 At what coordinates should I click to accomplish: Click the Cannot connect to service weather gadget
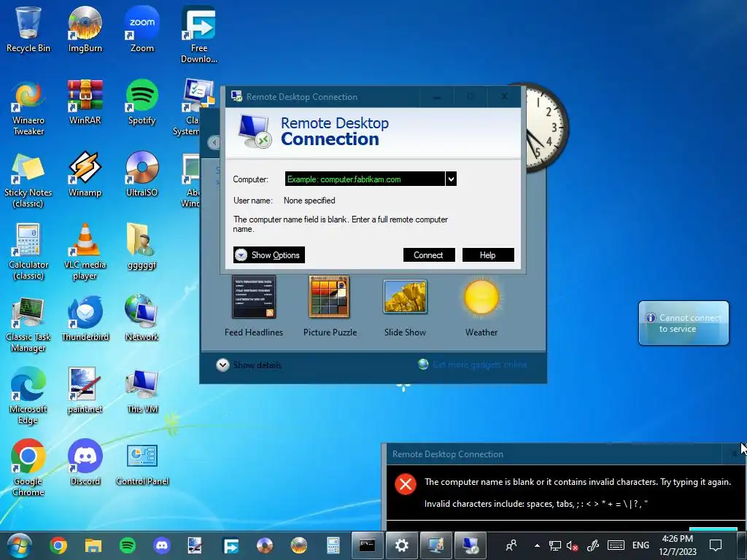click(684, 323)
